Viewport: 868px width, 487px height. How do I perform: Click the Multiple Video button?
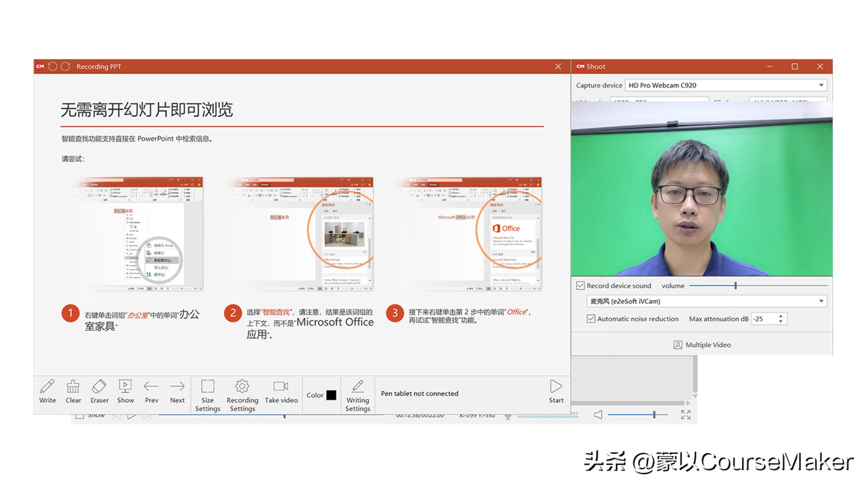coord(701,345)
